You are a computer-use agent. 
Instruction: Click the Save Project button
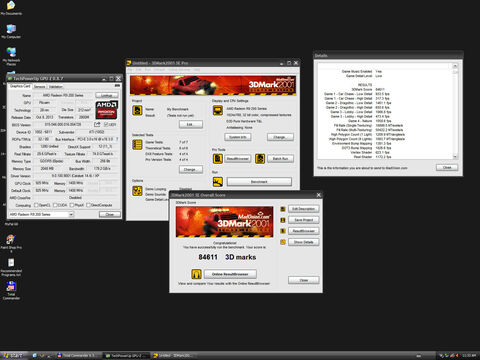point(303,220)
